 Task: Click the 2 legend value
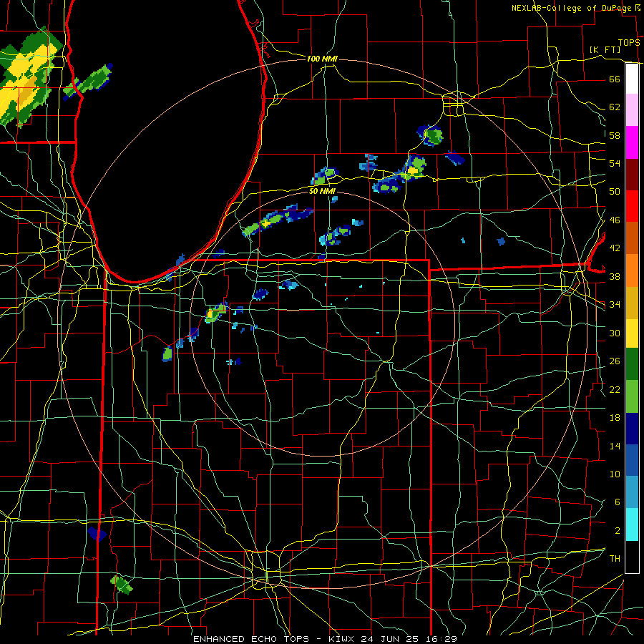click(x=617, y=531)
